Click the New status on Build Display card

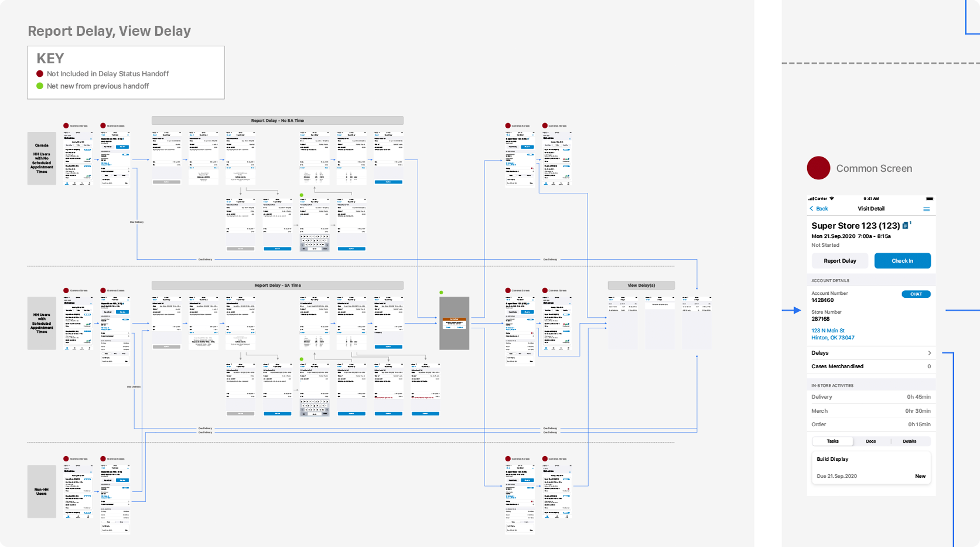[920, 476]
